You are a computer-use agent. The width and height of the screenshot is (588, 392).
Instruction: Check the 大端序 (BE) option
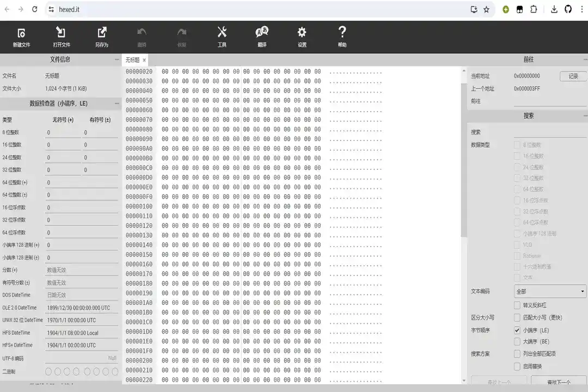[517, 341]
